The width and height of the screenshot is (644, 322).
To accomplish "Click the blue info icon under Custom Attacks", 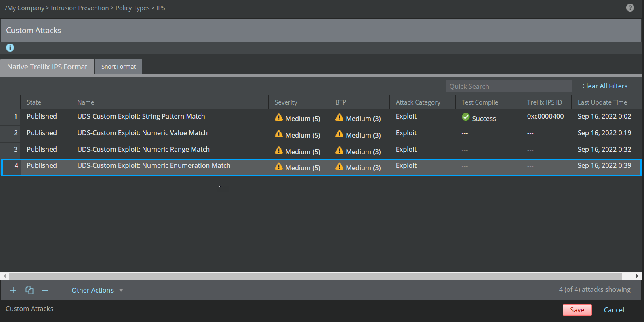I will coord(10,48).
